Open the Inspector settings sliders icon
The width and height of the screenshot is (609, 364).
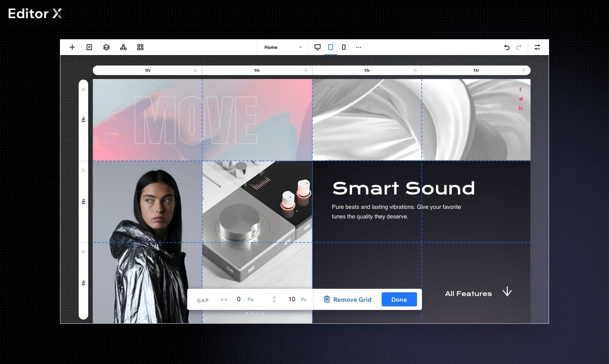pyautogui.click(x=537, y=47)
